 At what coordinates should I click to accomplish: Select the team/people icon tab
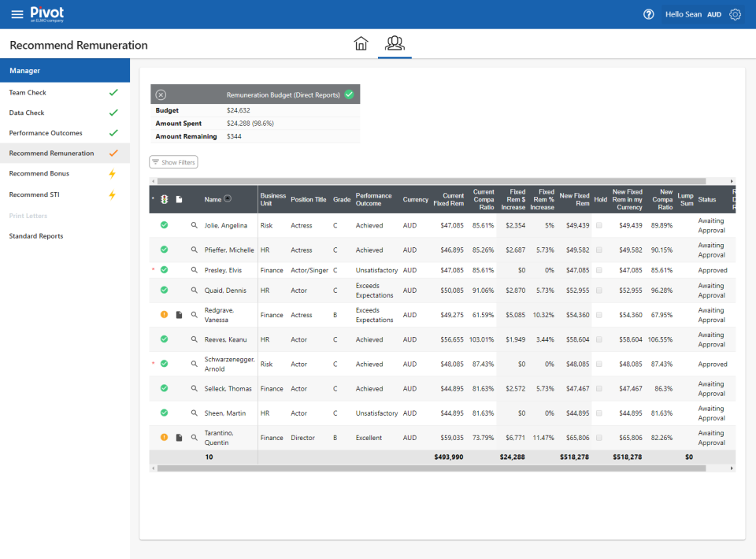[x=395, y=43]
